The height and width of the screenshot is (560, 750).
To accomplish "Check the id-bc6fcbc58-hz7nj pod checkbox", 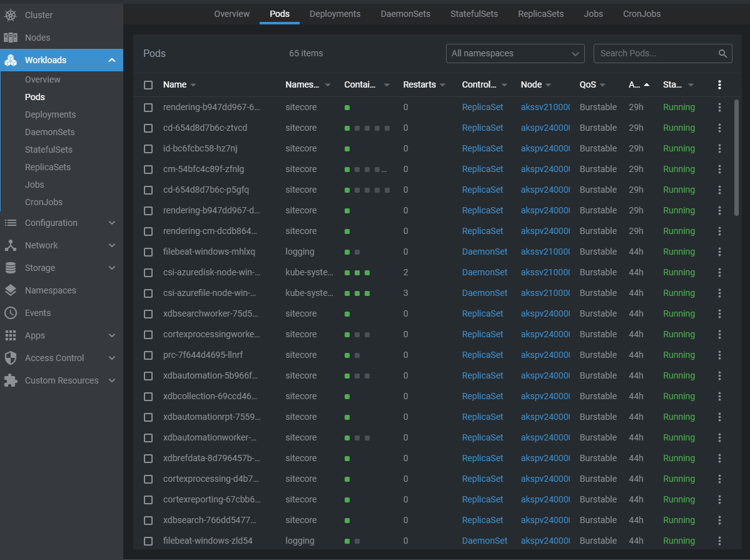I will click(148, 149).
